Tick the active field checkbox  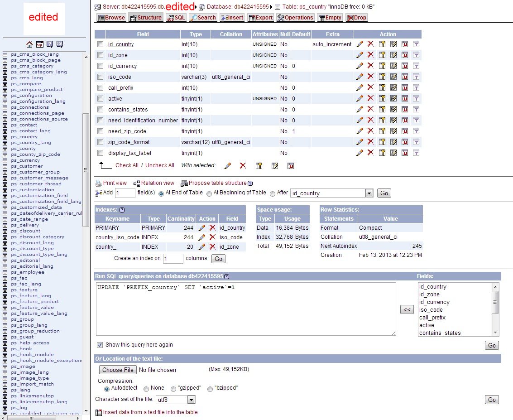[x=101, y=98]
